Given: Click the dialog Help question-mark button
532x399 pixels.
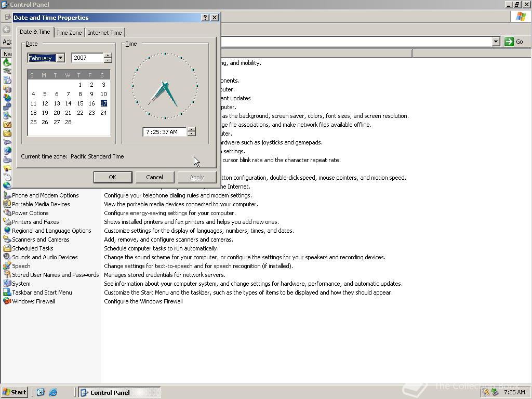Looking at the screenshot, I should point(205,17).
